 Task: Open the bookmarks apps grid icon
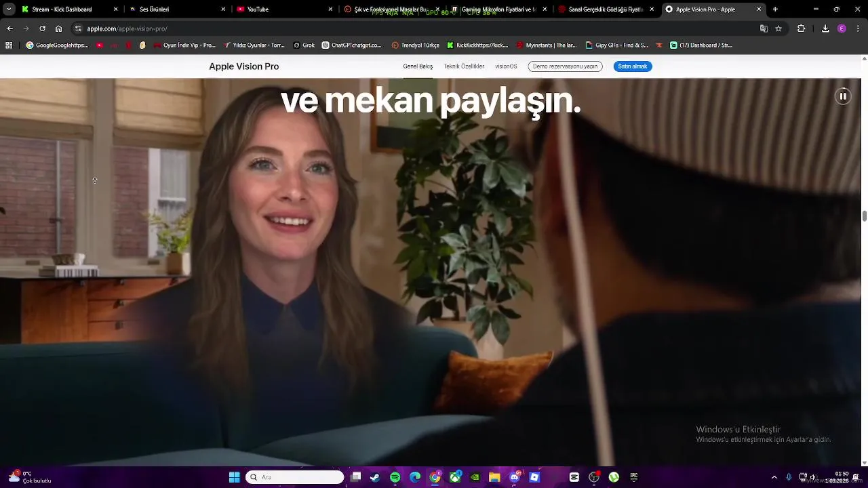[x=9, y=45]
